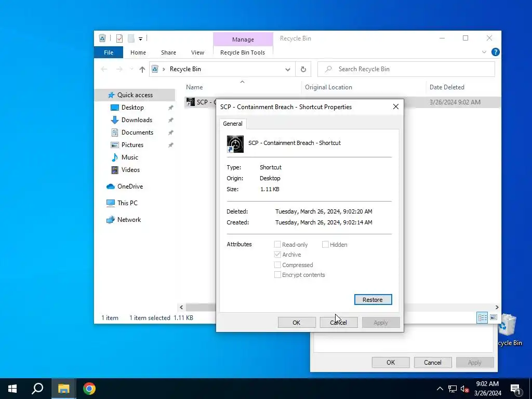Switch to Details view icon
This screenshot has width=532, height=399.
click(x=482, y=317)
